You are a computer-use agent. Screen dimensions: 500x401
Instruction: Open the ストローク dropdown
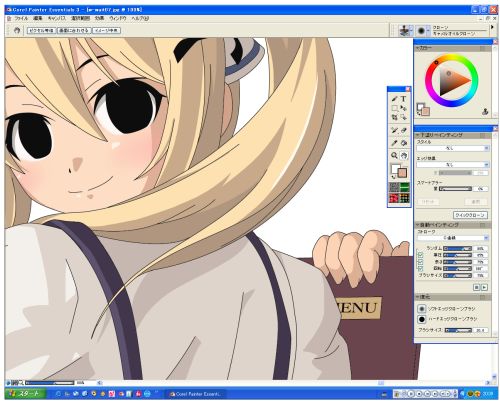coord(453,238)
